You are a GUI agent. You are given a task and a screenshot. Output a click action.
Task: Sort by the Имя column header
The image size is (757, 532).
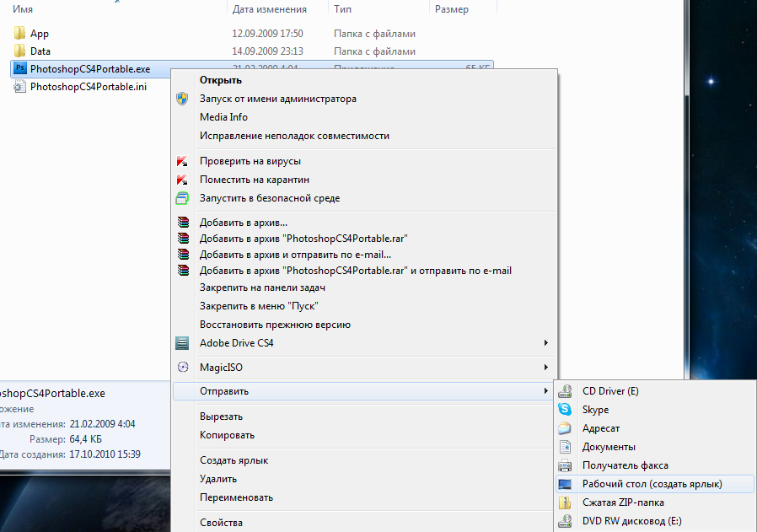23,8
